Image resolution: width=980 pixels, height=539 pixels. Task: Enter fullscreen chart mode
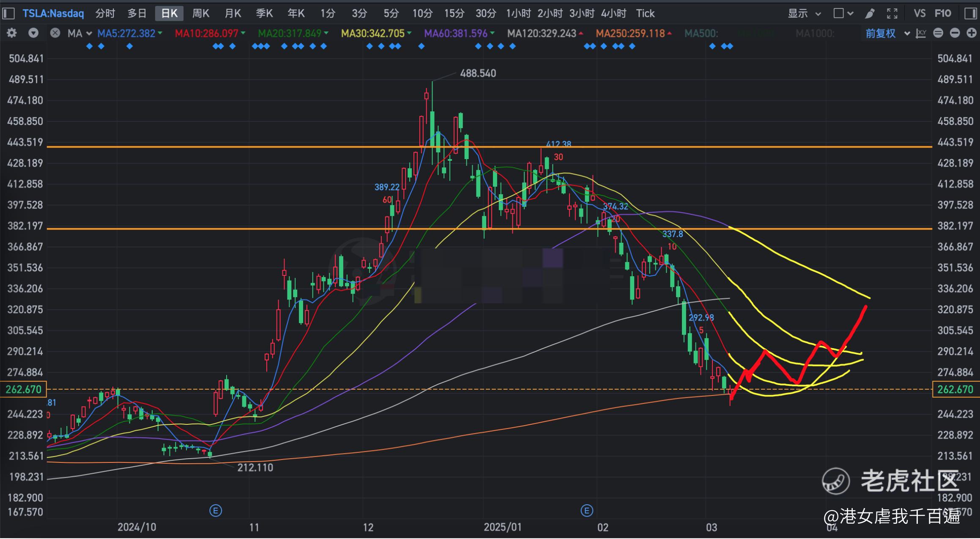click(x=892, y=14)
